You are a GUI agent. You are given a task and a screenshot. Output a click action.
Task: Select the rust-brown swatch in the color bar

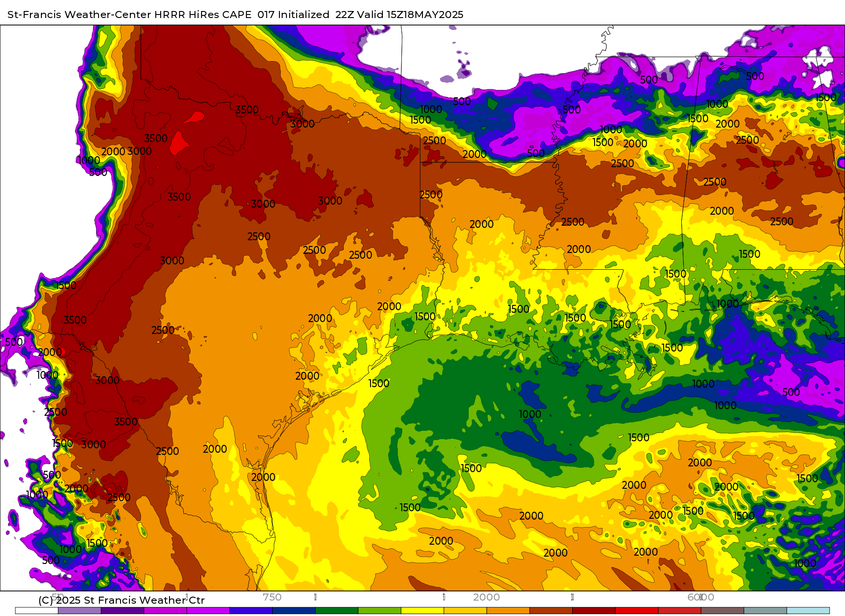click(x=551, y=611)
